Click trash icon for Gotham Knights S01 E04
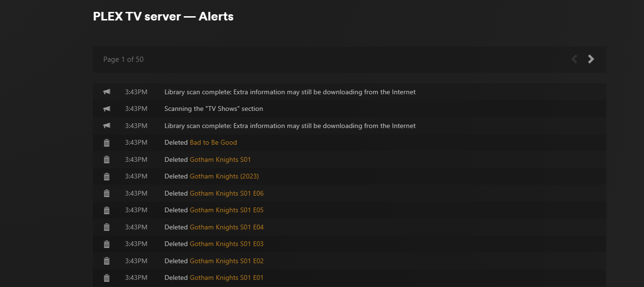Viewport: 644px width, 287px height. click(x=107, y=227)
